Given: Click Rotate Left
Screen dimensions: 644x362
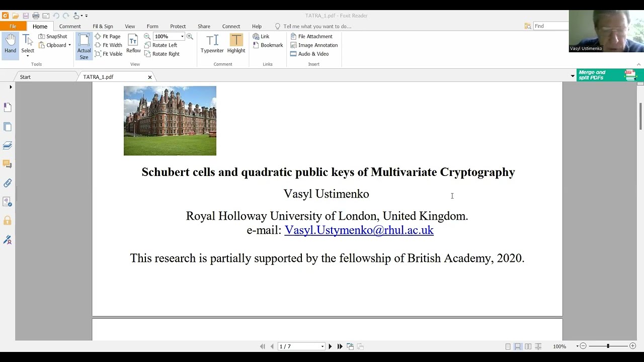Looking at the screenshot, I should 160,45.
